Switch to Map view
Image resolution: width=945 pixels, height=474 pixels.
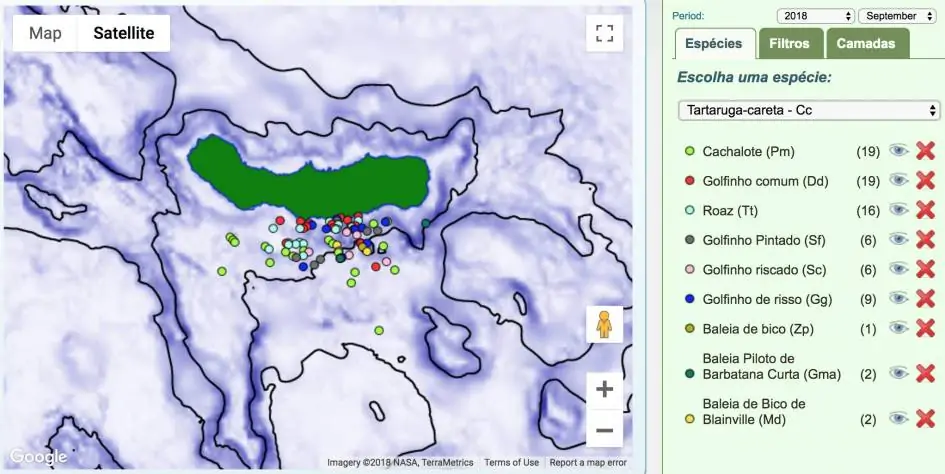[45, 33]
